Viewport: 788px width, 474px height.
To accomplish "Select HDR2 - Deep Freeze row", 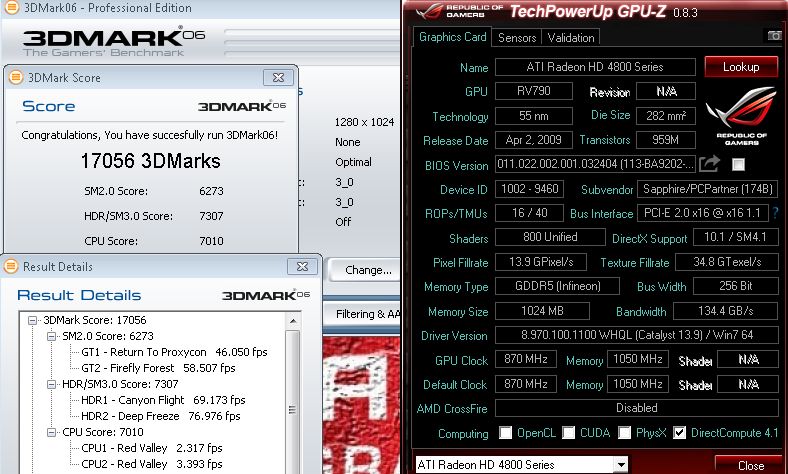I will pos(161,416).
